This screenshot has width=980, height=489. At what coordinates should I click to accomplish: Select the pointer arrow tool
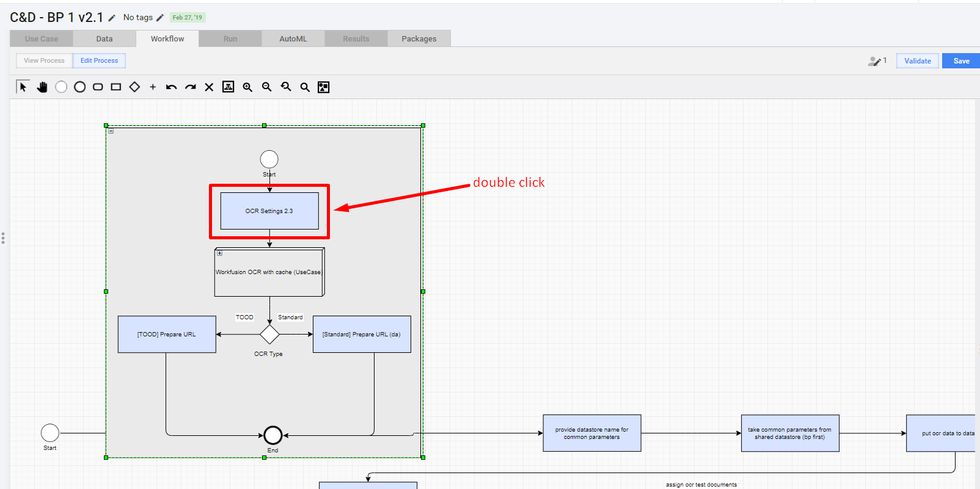[x=23, y=87]
